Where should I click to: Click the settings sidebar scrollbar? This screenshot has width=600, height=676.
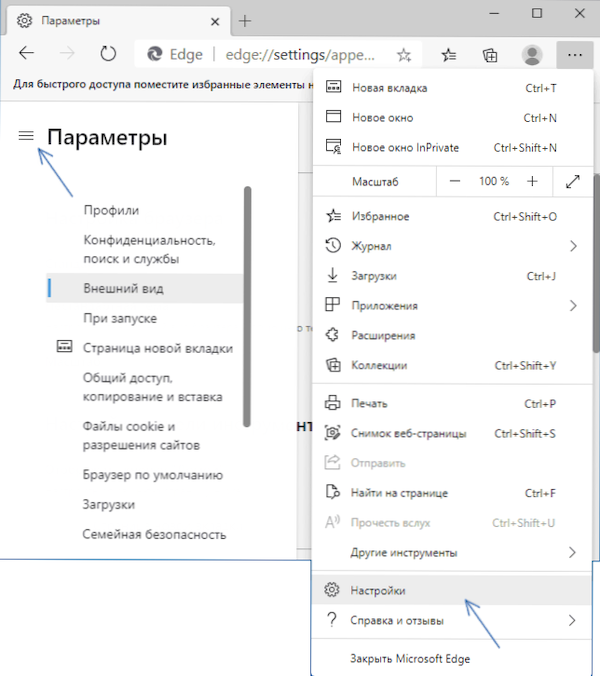click(x=247, y=307)
